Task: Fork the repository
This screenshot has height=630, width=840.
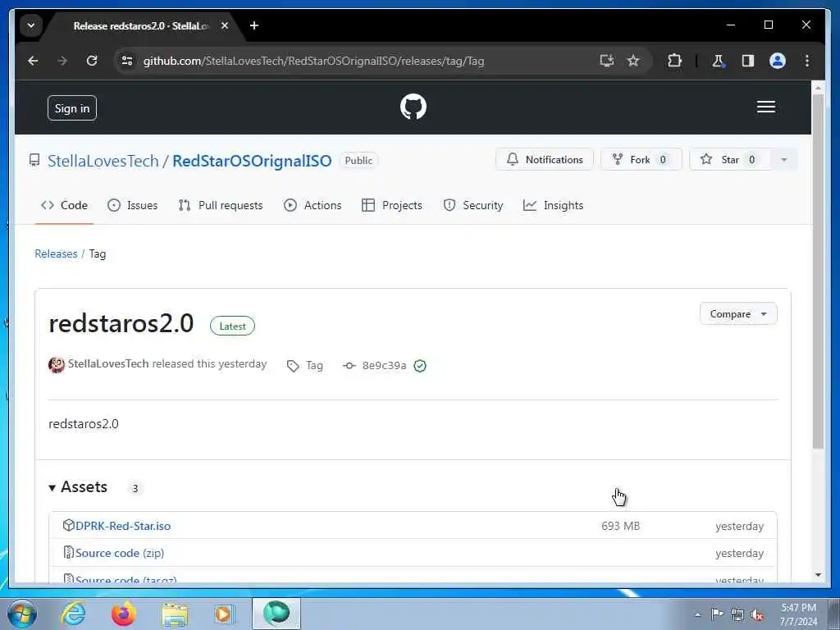Action: [x=641, y=160]
